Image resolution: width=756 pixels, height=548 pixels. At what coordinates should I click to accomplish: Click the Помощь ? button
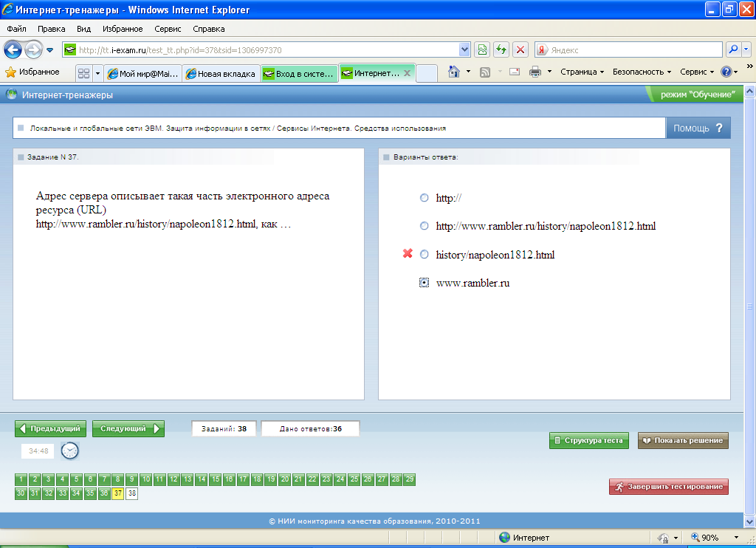point(698,129)
